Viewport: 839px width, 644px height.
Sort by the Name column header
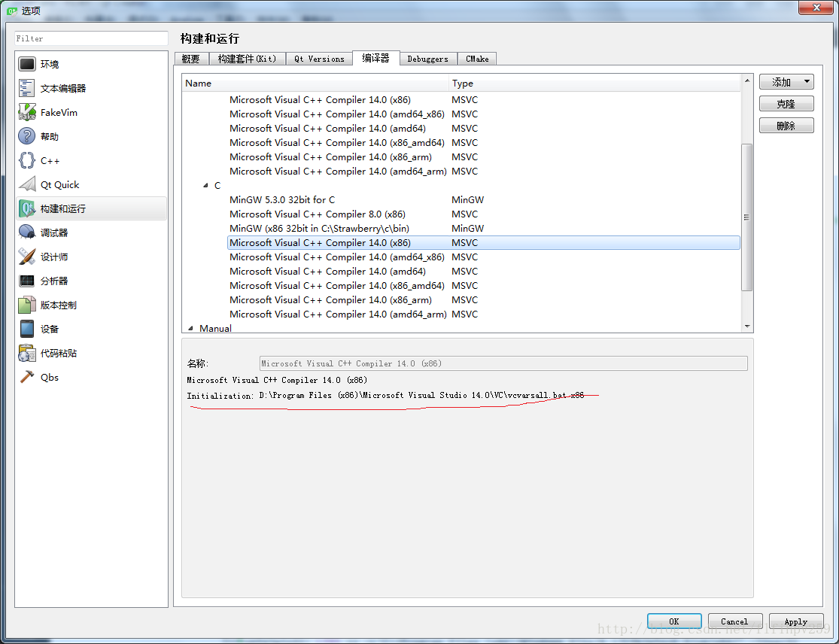315,84
